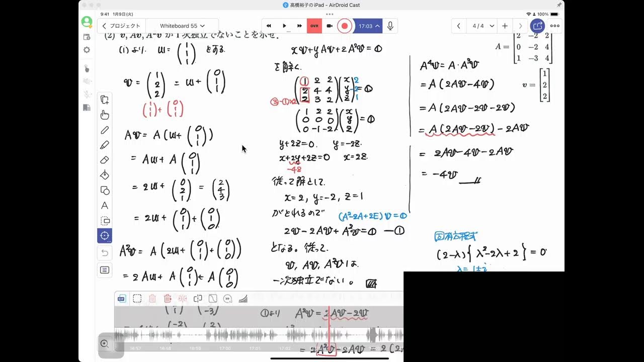Select the hand pan tool

point(105,115)
